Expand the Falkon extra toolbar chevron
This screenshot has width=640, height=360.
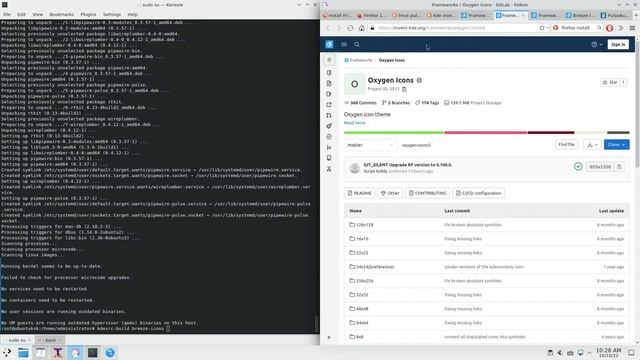click(621, 28)
